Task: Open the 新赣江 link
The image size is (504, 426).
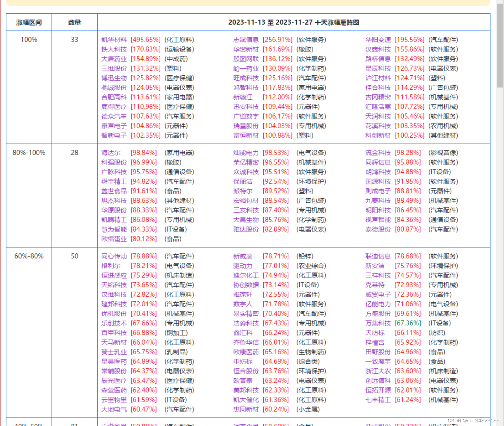Action: tap(243, 97)
